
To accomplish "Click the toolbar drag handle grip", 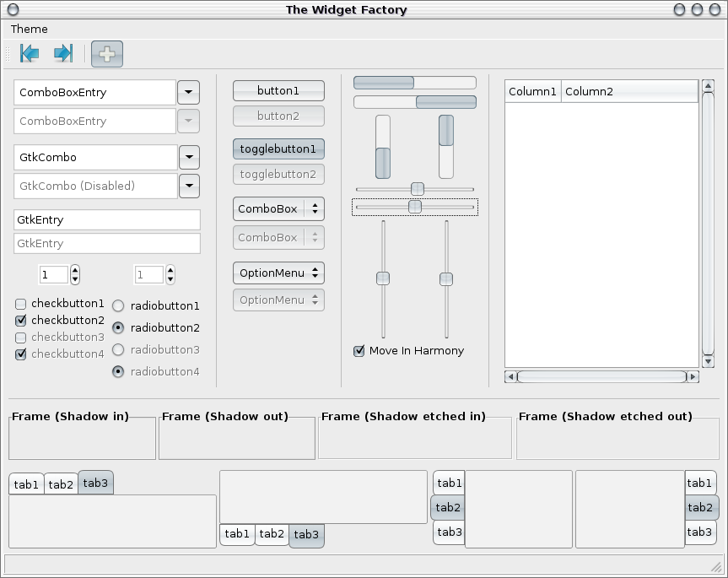I will [x=8, y=54].
